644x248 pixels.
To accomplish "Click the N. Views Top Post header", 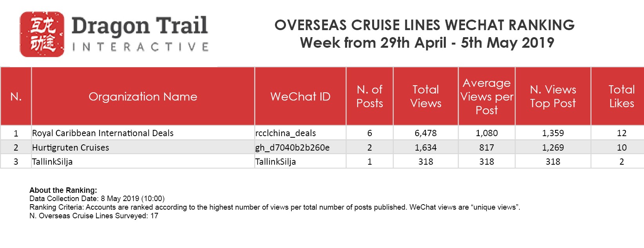I will [553, 96].
